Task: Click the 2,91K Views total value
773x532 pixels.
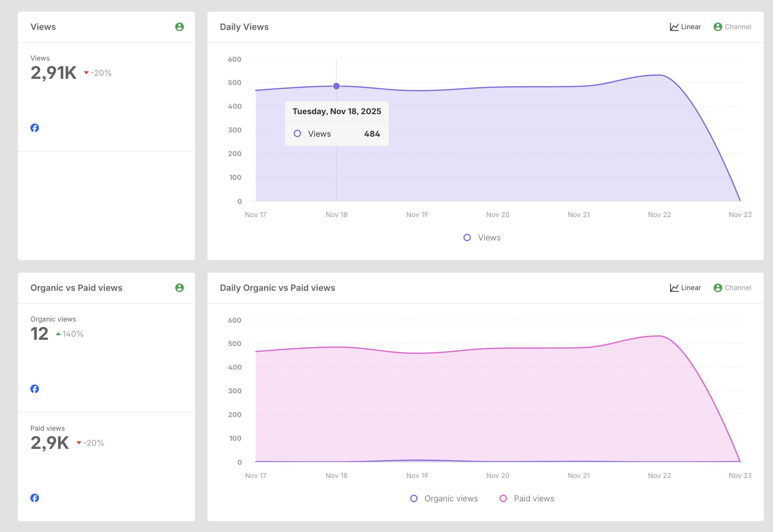Action: [54, 73]
